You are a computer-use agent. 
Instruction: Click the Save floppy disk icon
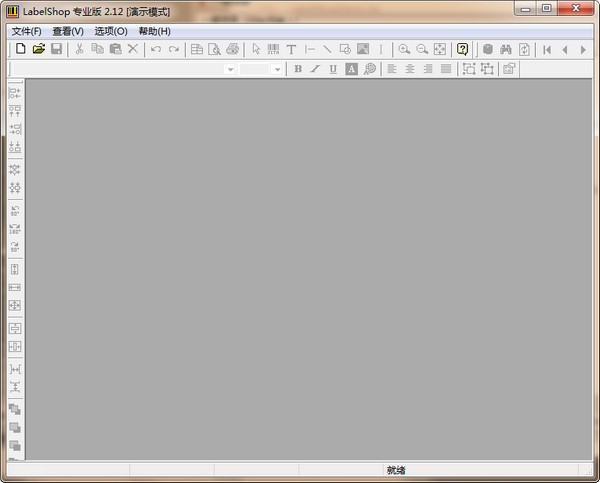tap(57, 49)
